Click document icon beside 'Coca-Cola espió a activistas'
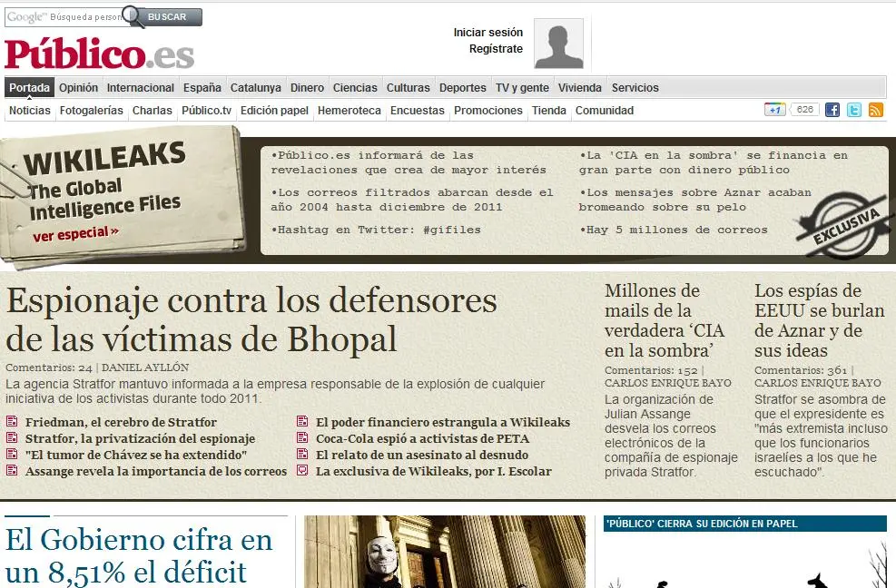The image size is (896, 588). click(302, 437)
